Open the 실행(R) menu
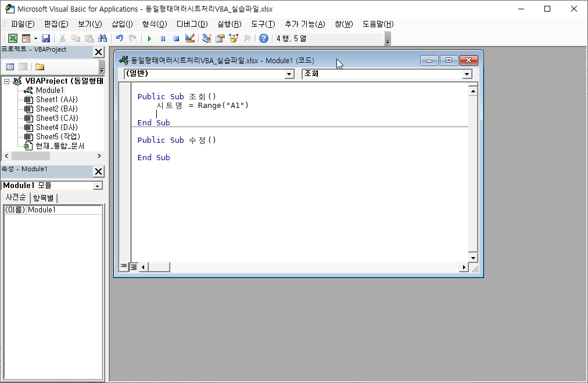 pyautogui.click(x=229, y=24)
